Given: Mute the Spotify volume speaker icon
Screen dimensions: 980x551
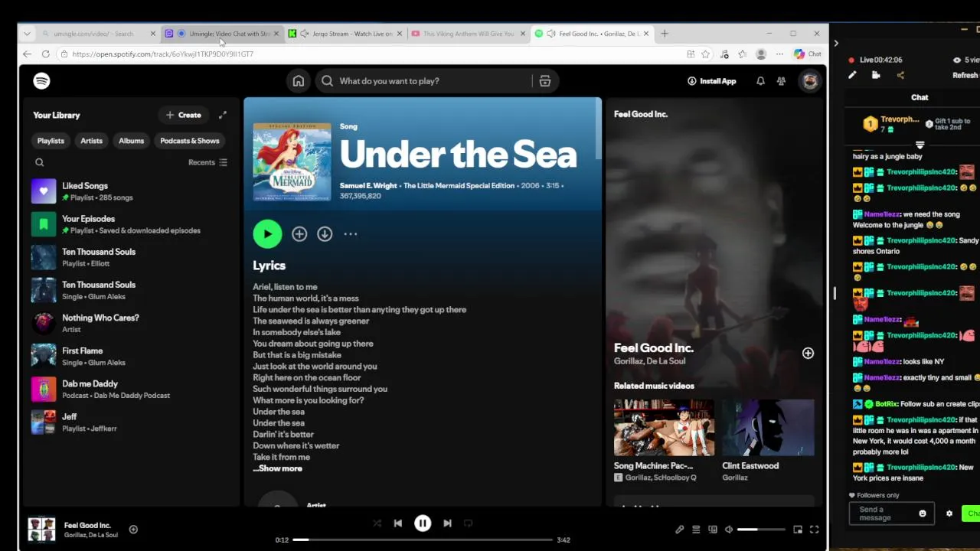Looking at the screenshot, I should tap(729, 530).
